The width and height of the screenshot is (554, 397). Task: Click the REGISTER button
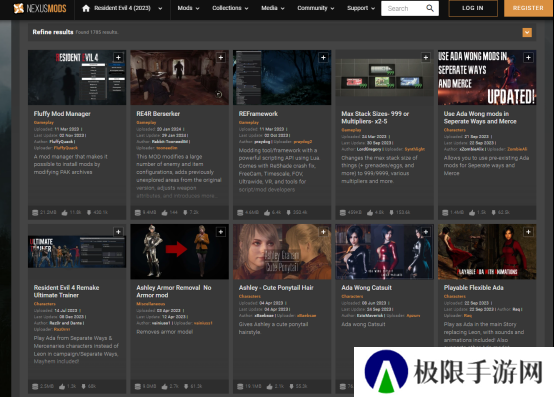coord(528,8)
